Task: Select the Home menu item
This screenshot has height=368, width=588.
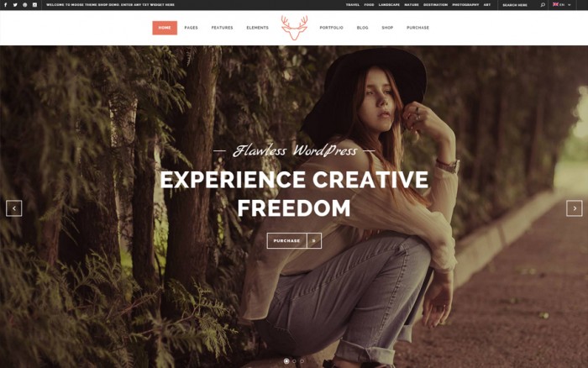Action: [165, 28]
